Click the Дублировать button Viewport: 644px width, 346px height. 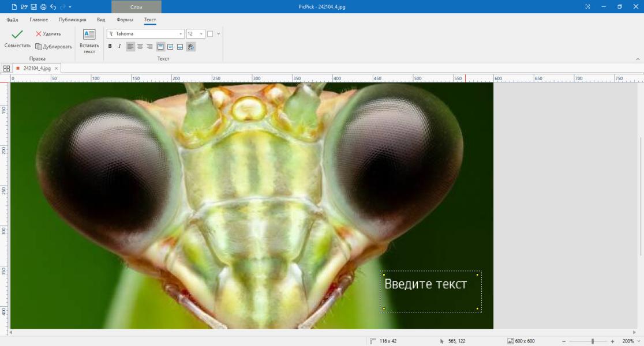[54, 47]
